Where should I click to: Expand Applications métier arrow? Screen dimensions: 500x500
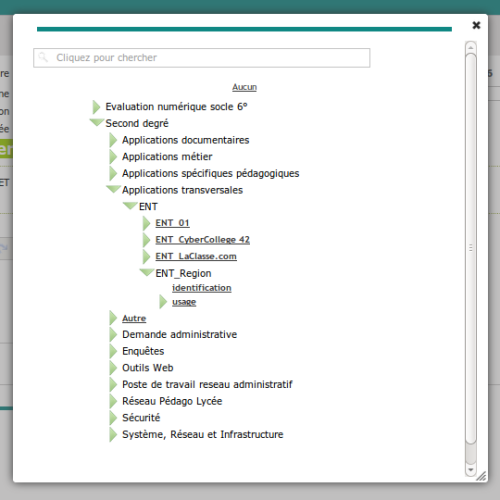(x=113, y=157)
